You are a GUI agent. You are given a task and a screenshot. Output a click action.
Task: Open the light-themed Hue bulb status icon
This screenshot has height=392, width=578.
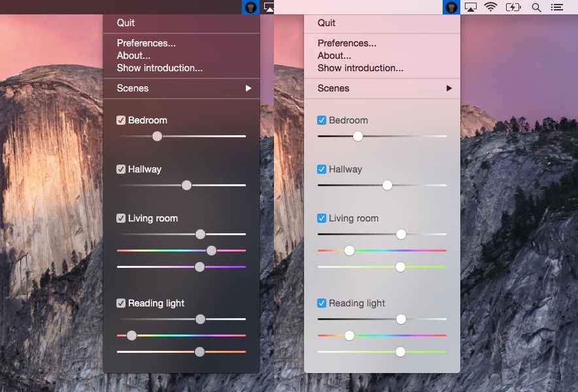coord(451,7)
